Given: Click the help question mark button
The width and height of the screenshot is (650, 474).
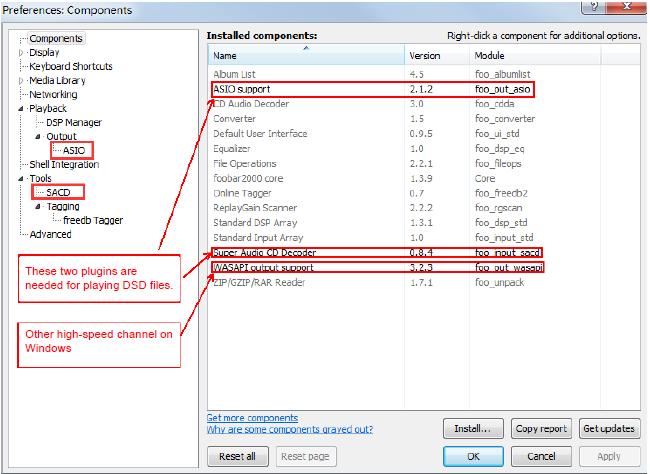Looking at the screenshot, I should pyautogui.click(x=594, y=7).
